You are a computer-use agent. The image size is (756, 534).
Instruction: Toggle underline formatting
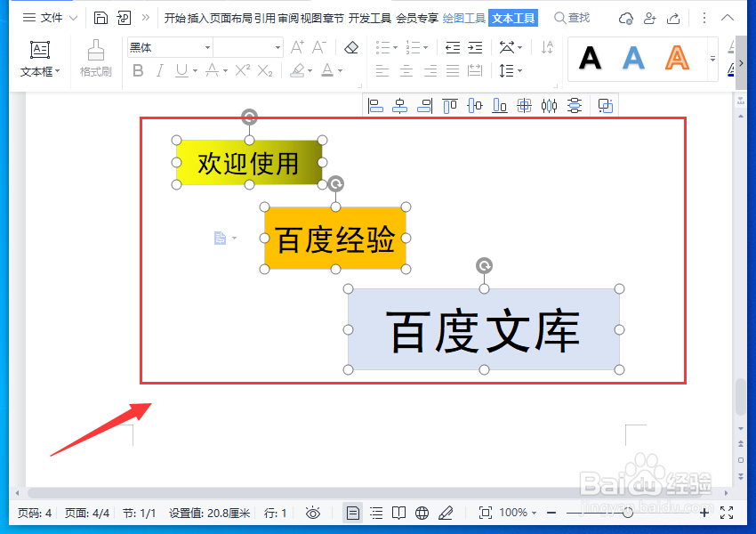[181, 71]
